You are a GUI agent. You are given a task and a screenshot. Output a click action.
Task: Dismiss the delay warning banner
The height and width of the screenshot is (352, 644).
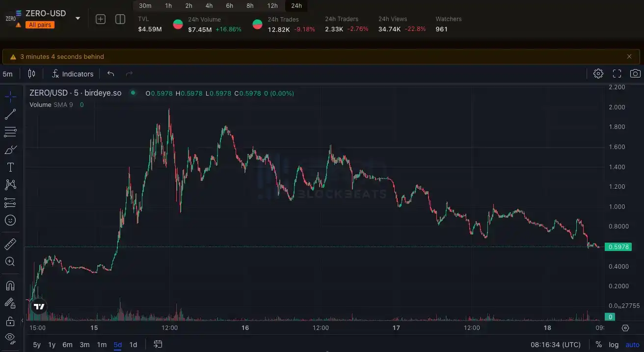point(629,56)
